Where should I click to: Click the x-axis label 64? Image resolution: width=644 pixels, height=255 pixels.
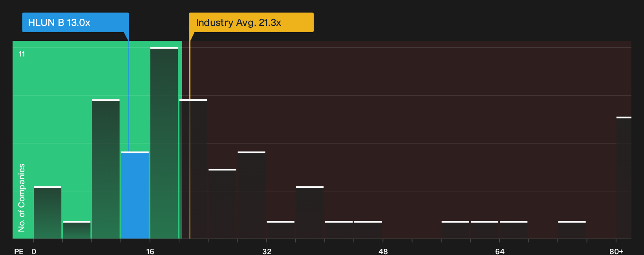(499, 251)
